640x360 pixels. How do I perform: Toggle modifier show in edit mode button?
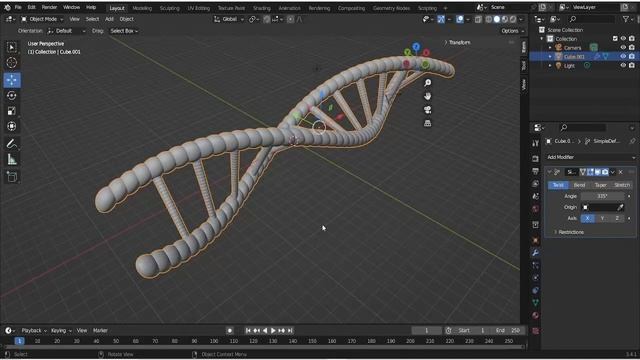tap(590, 172)
